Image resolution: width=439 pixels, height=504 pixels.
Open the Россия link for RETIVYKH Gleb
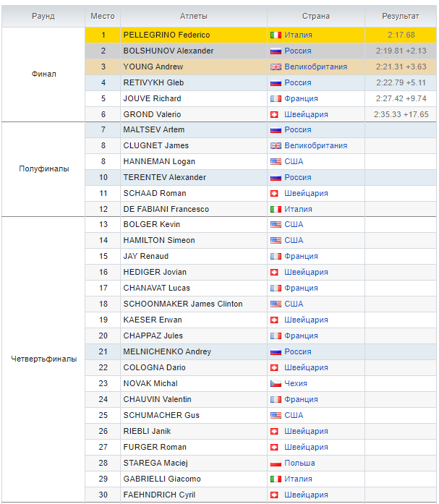[298, 82]
